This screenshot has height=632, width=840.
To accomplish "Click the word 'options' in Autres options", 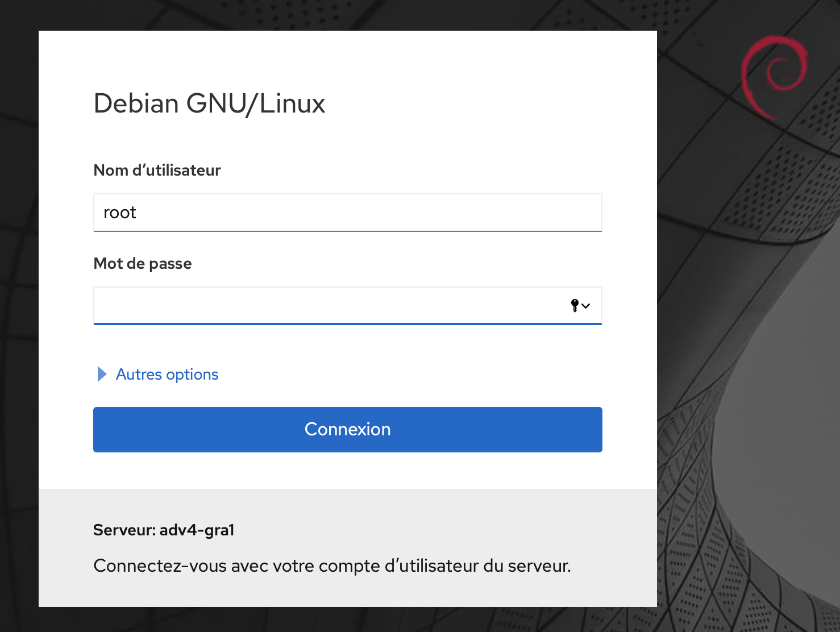I will tap(193, 375).
